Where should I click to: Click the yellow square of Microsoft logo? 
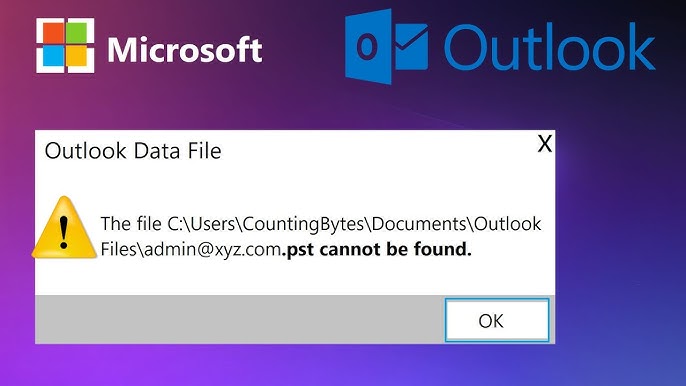coord(77,56)
